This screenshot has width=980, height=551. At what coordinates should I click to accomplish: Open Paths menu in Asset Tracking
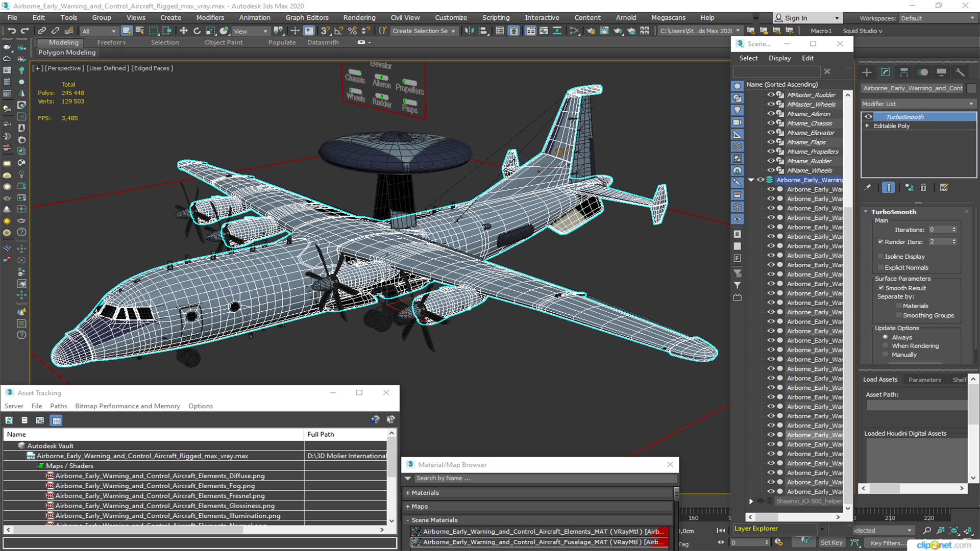pos(58,406)
